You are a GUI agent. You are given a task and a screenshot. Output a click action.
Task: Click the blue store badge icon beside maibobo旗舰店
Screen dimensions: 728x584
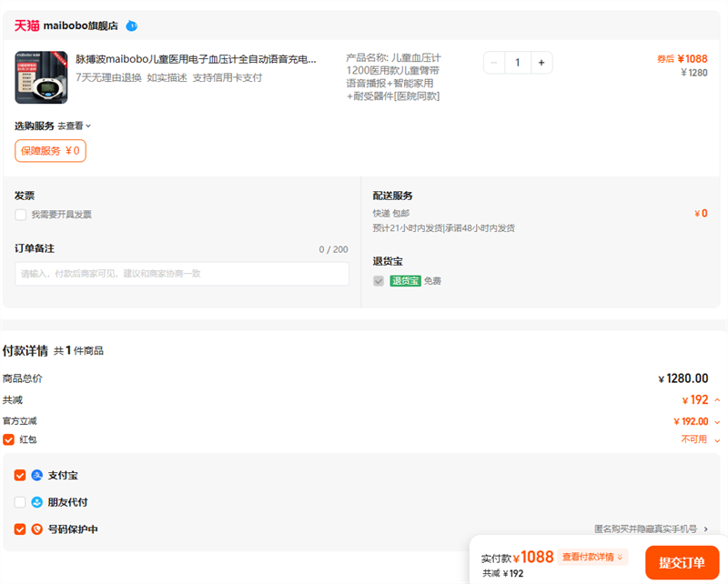pyautogui.click(x=132, y=25)
